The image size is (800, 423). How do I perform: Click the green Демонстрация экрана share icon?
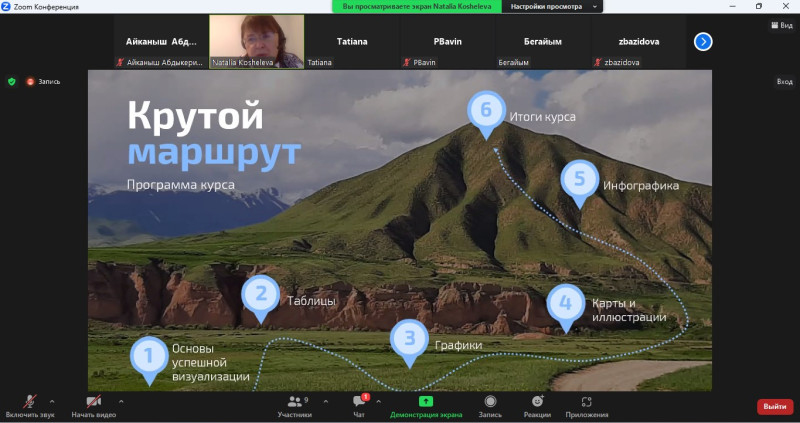(426, 401)
